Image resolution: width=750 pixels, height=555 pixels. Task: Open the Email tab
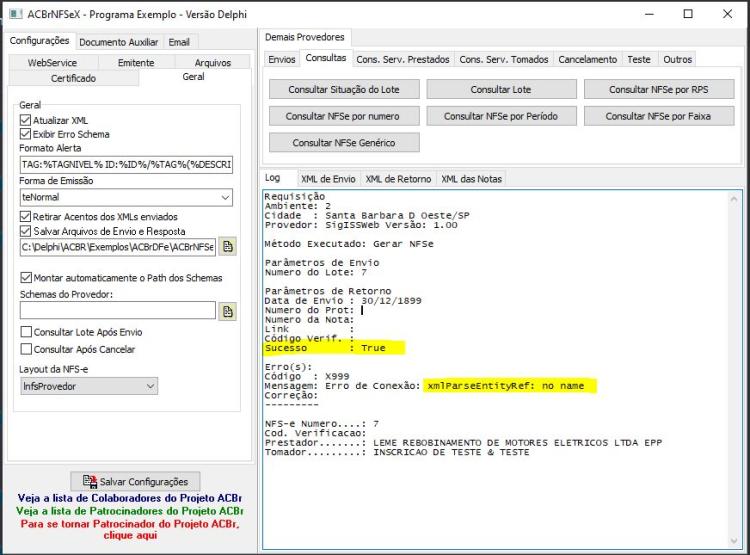(x=179, y=42)
